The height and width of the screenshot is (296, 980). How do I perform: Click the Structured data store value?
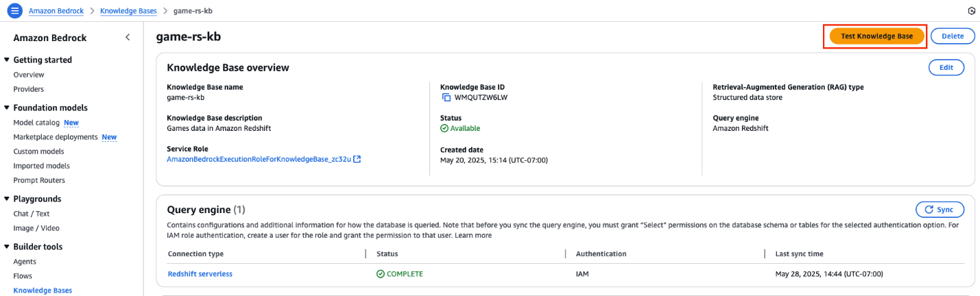(748, 97)
